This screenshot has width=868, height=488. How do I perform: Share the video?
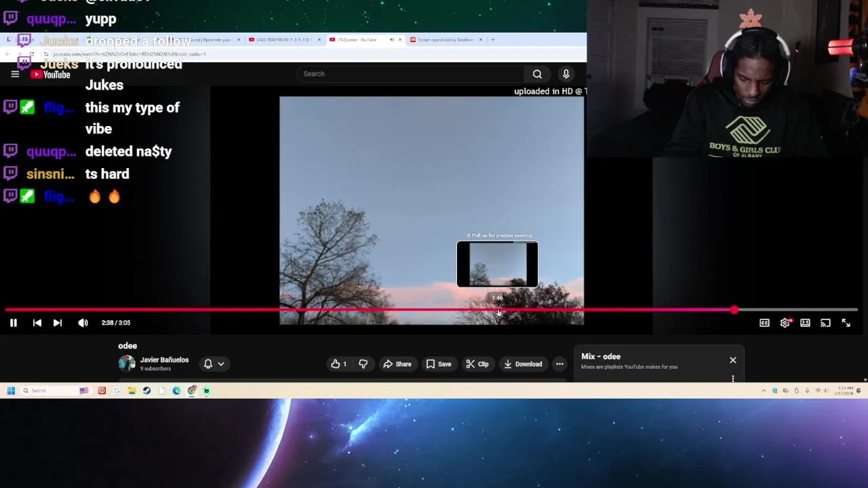click(397, 364)
